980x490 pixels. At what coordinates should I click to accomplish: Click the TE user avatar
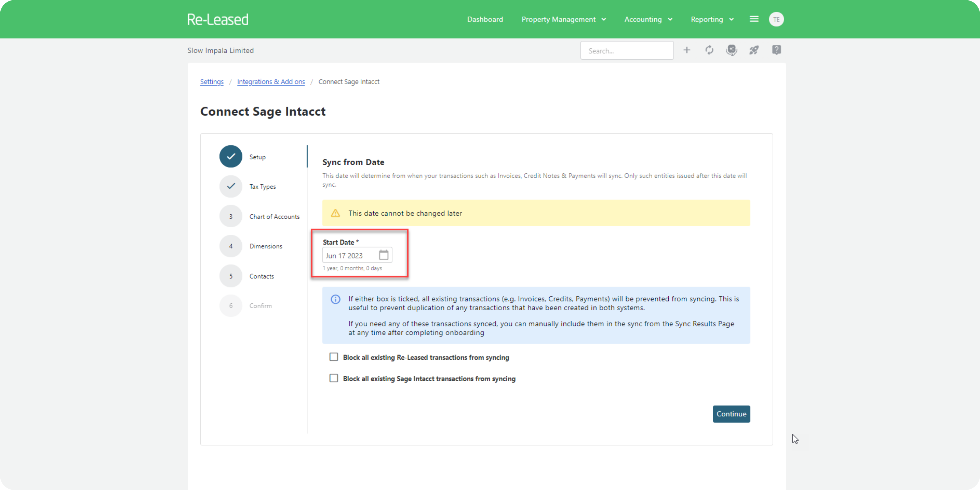(776, 19)
